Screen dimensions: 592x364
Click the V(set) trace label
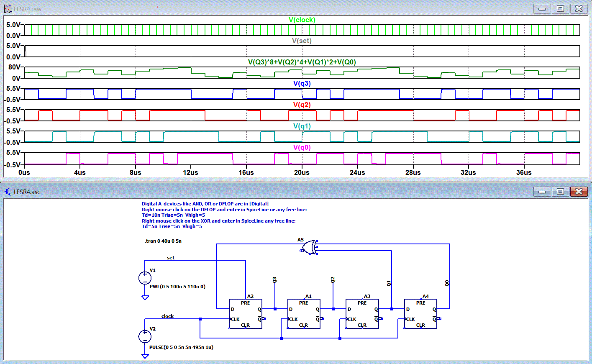(302, 41)
